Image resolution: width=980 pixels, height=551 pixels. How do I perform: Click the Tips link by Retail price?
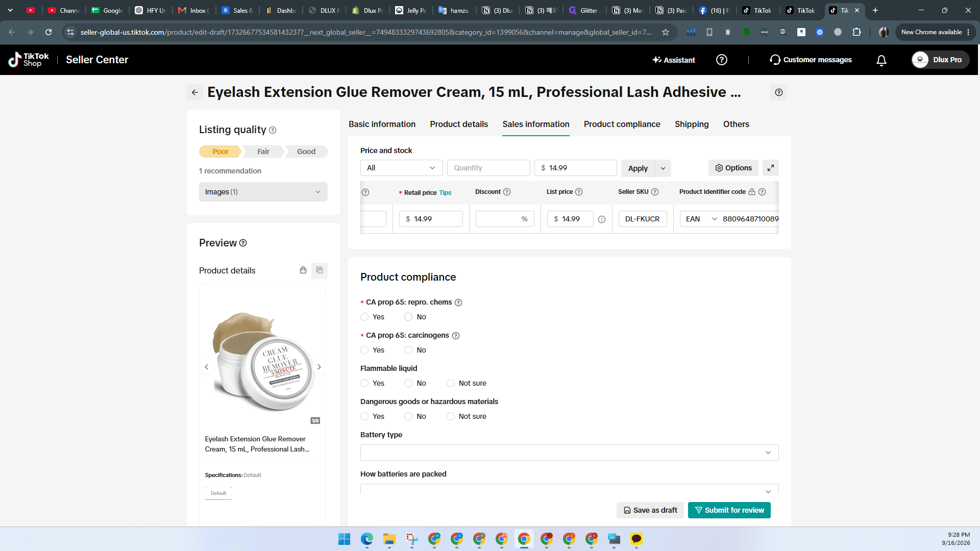click(445, 193)
